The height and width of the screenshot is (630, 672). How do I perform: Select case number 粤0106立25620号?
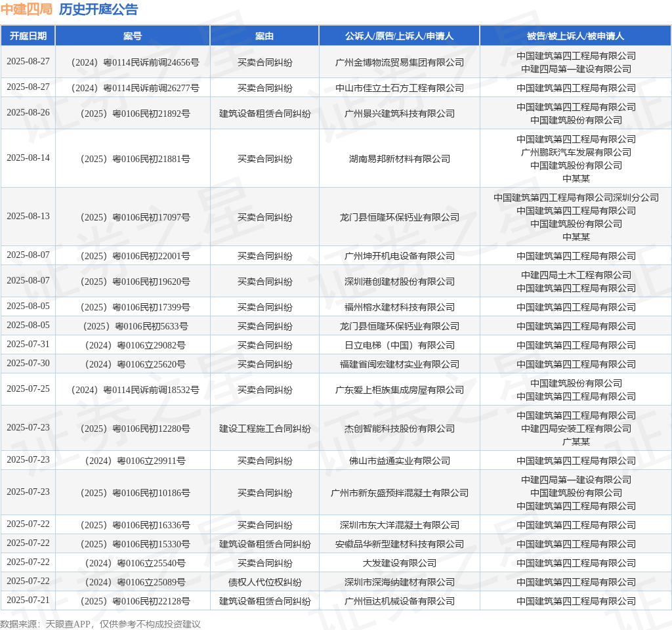[x=135, y=365]
